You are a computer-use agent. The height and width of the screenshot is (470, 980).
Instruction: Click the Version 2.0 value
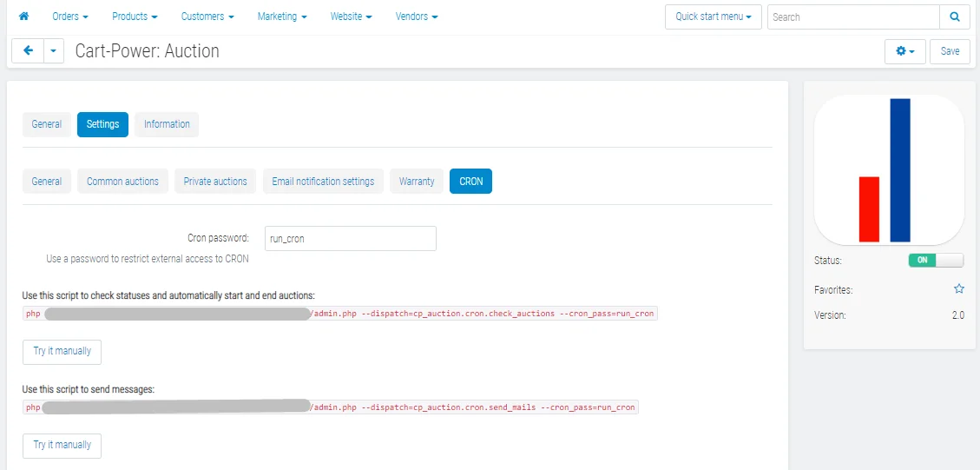(x=958, y=315)
